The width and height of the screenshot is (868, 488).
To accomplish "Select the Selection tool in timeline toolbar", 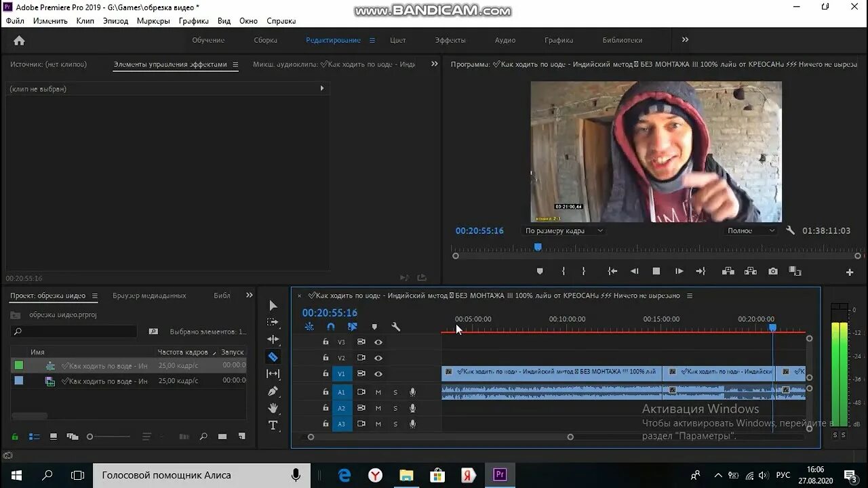I will pos(273,305).
